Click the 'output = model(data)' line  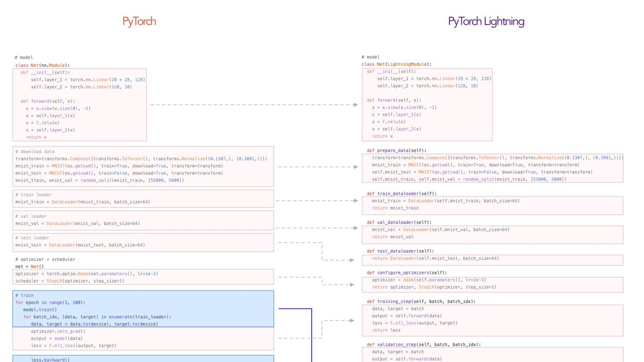pyautogui.click(x=57, y=338)
